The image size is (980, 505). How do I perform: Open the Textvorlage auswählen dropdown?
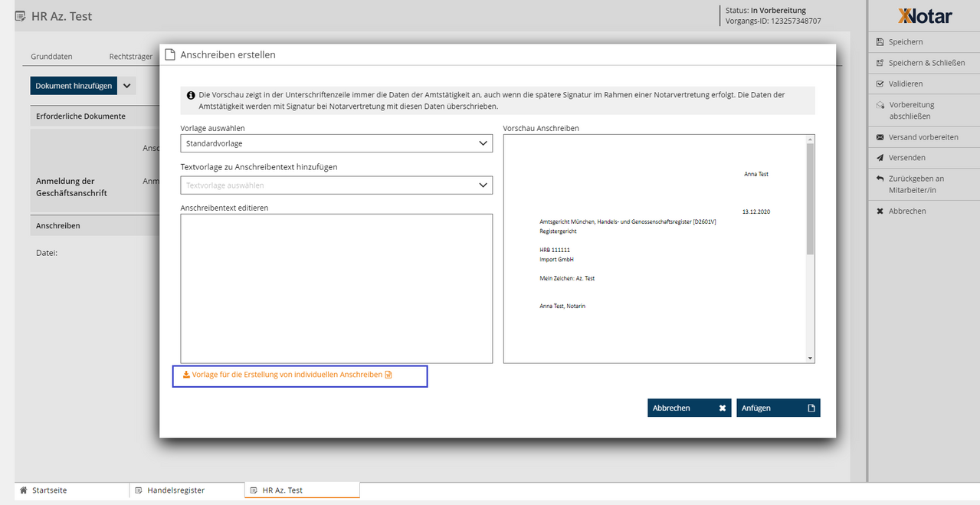pos(336,185)
